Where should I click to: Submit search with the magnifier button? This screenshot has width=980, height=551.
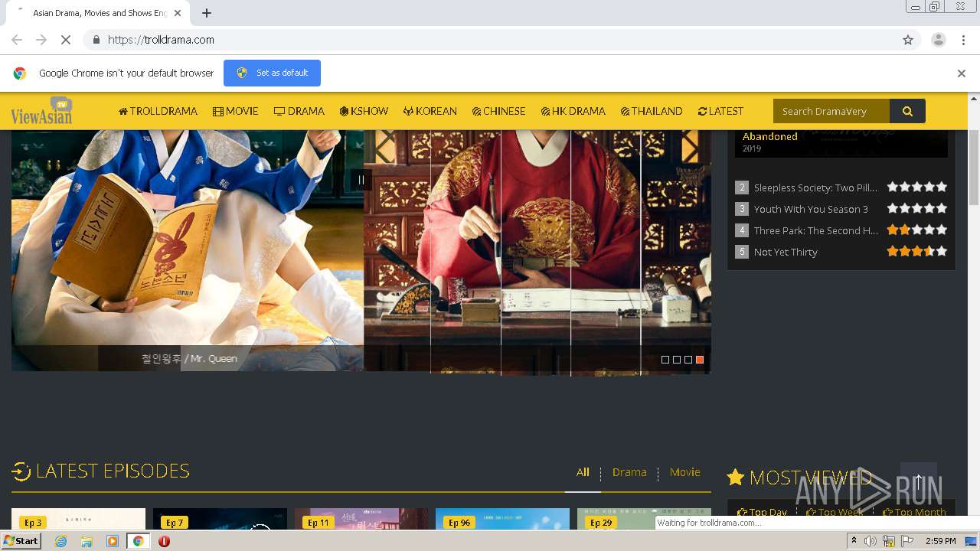[907, 111]
